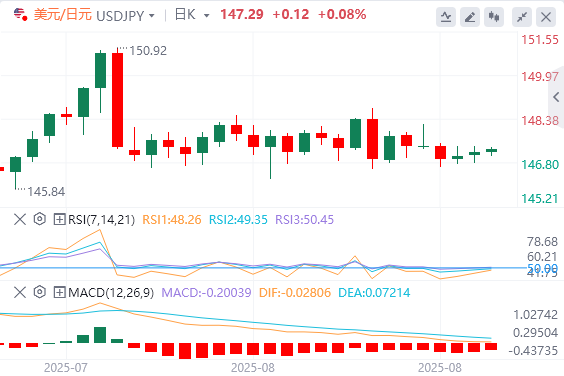Viewport: 564px width, 376px height.
Task: Click the 2025-07 date axis label
Action: [x=65, y=368]
